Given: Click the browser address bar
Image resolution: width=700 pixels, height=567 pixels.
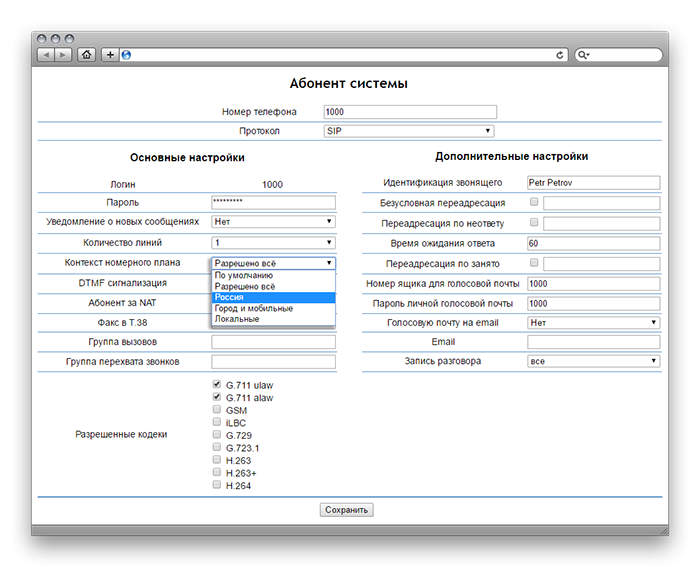Looking at the screenshot, I should pos(343,55).
